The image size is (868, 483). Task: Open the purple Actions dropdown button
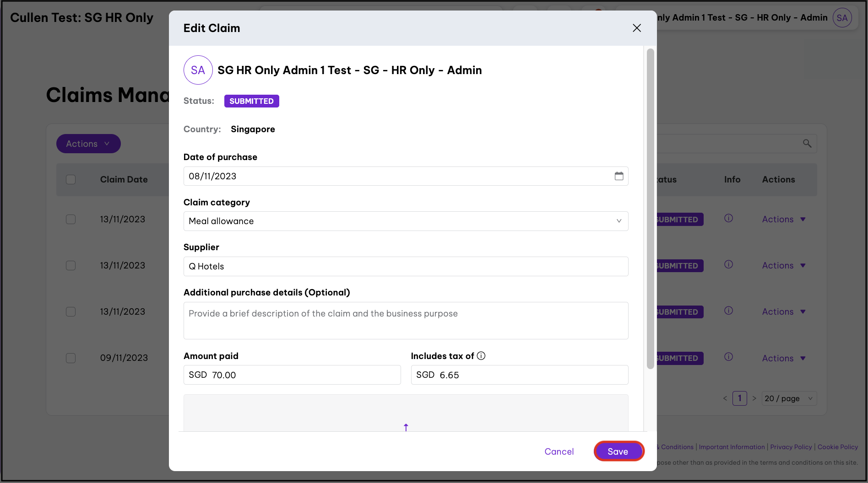[88, 144]
